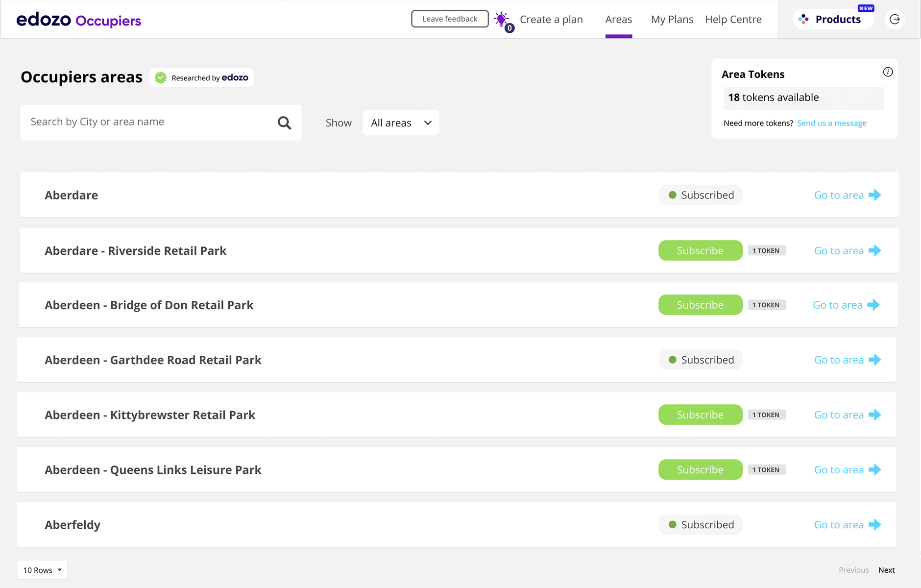Image resolution: width=921 pixels, height=588 pixels.
Task: Click the Aberdeen - Queens Links Leisure Park name
Action: click(153, 469)
